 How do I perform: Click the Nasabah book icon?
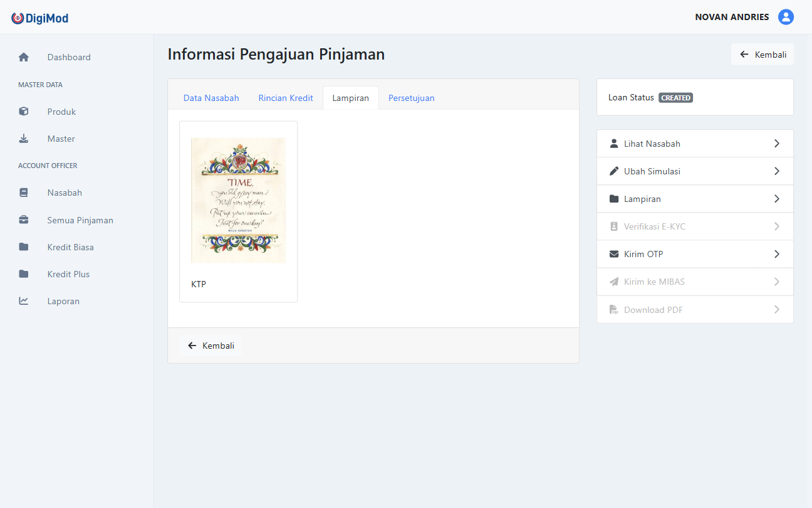click(24, 193)
